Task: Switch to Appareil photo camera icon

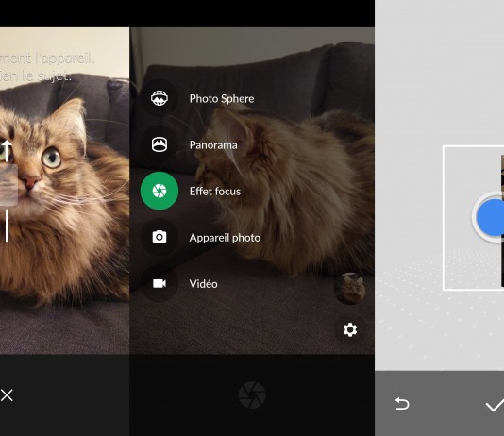Action: pos(160,237)
